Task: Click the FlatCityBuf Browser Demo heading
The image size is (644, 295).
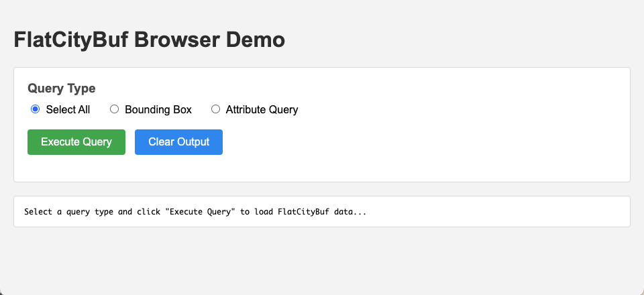Action: pyautogui.click(x=149, y=40)
